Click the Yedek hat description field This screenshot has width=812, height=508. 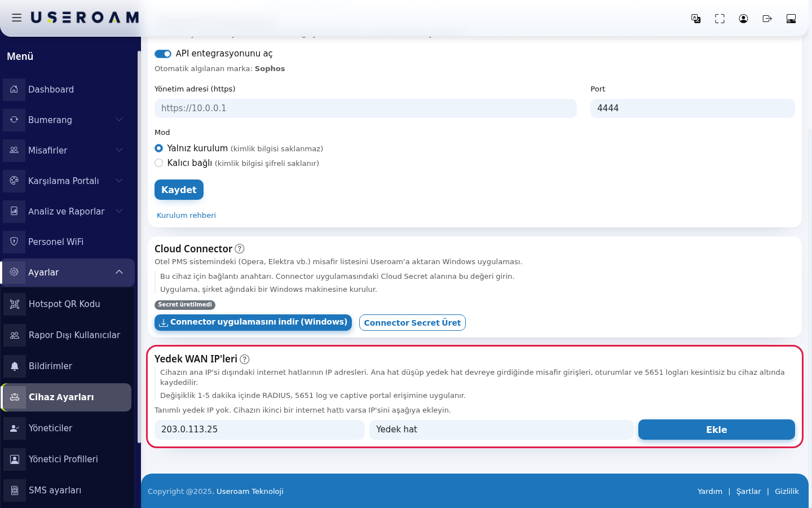click(501, 430)
